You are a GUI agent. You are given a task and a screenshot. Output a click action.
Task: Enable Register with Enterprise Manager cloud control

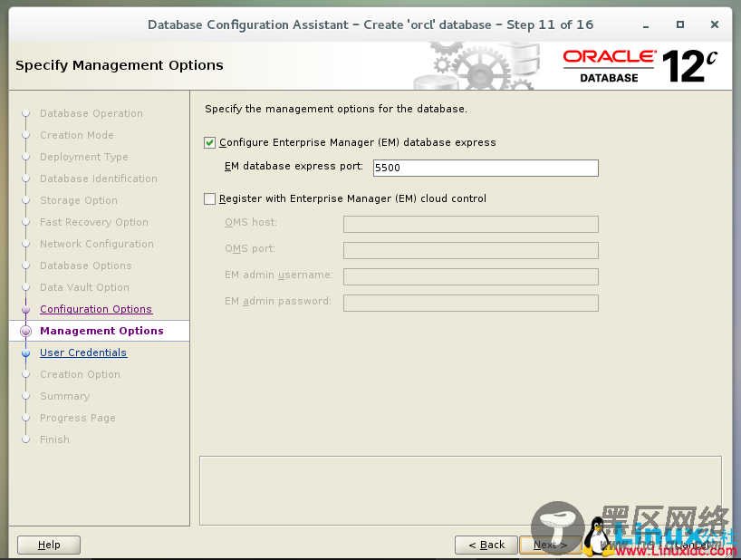(210, 198)
